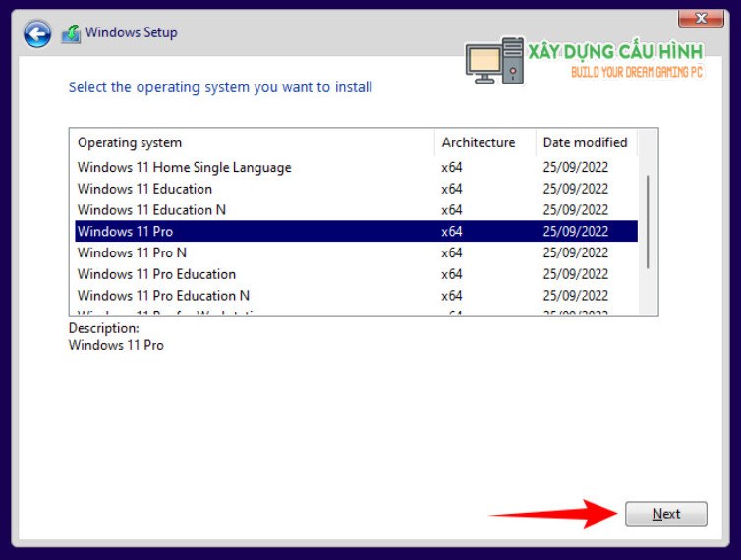This screenshot has width=741, height=560.
Task: Click Next to continue installation
Action: pos(666,514)
